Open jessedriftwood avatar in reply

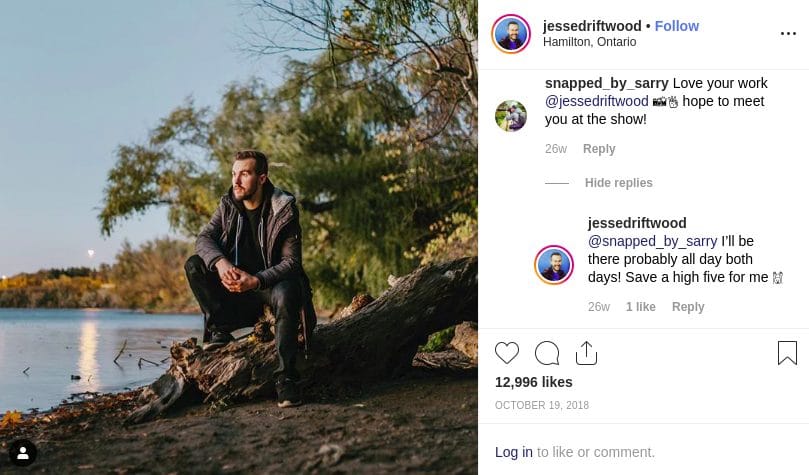554,265
